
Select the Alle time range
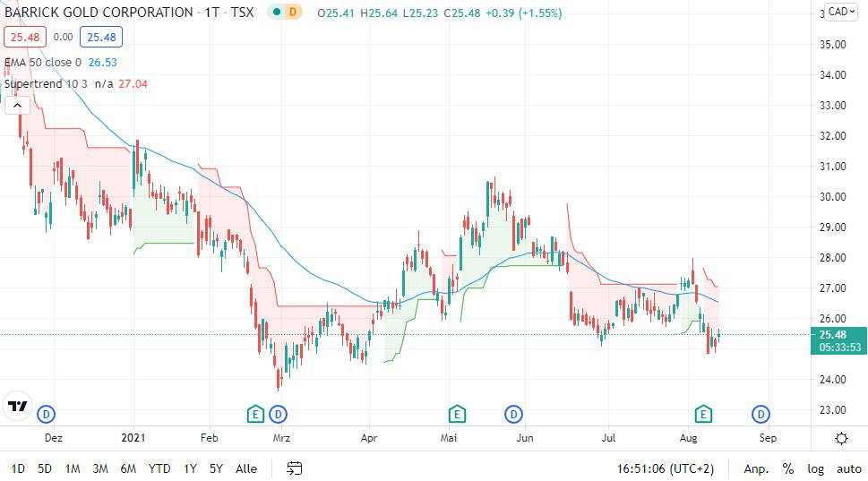point(246,468)
